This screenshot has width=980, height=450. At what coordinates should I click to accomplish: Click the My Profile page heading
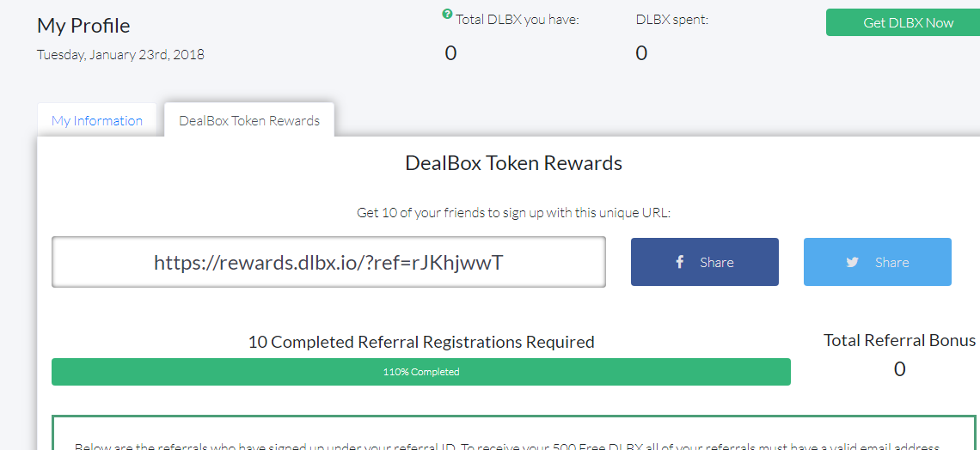pos(83,26)
